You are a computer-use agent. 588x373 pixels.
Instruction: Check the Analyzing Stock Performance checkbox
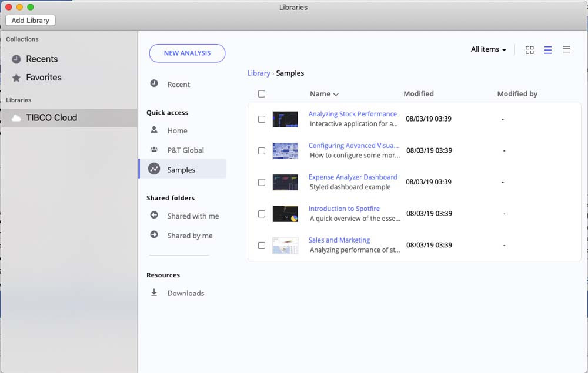[262, 119]
